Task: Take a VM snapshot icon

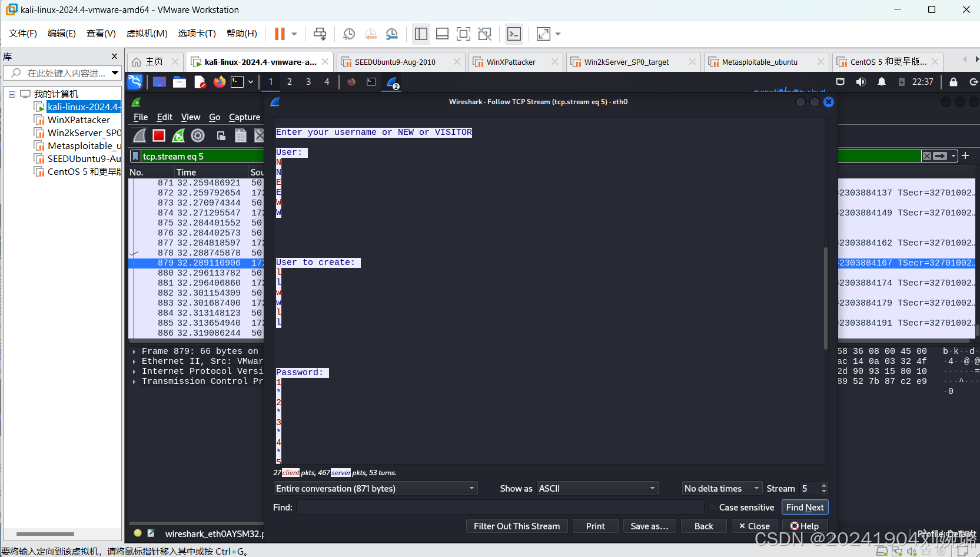Action: point(349,34)
